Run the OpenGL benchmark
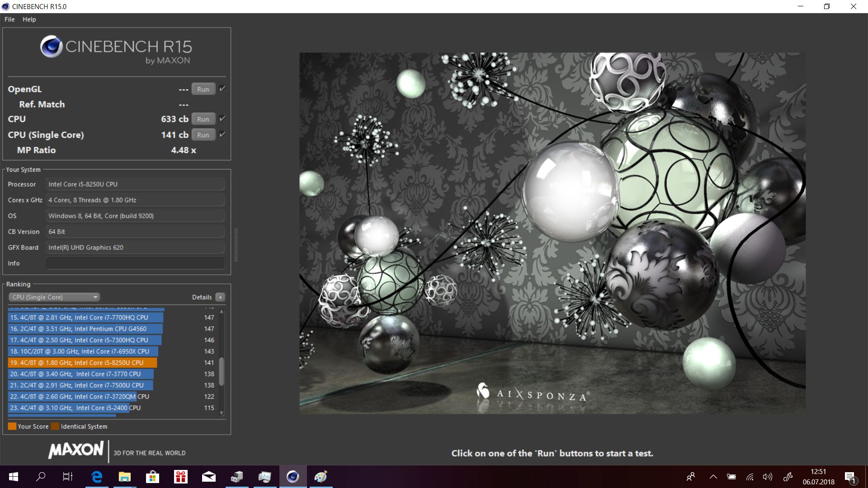868x488 pixels. point(203,89)
